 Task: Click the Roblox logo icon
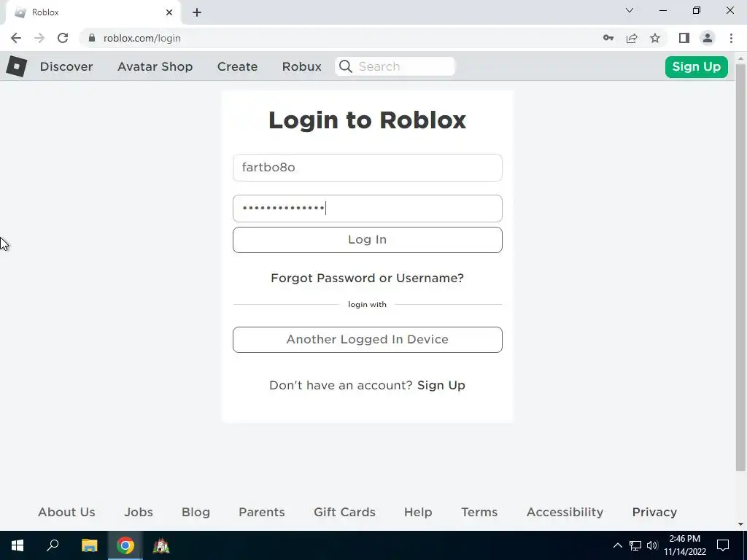17,66
